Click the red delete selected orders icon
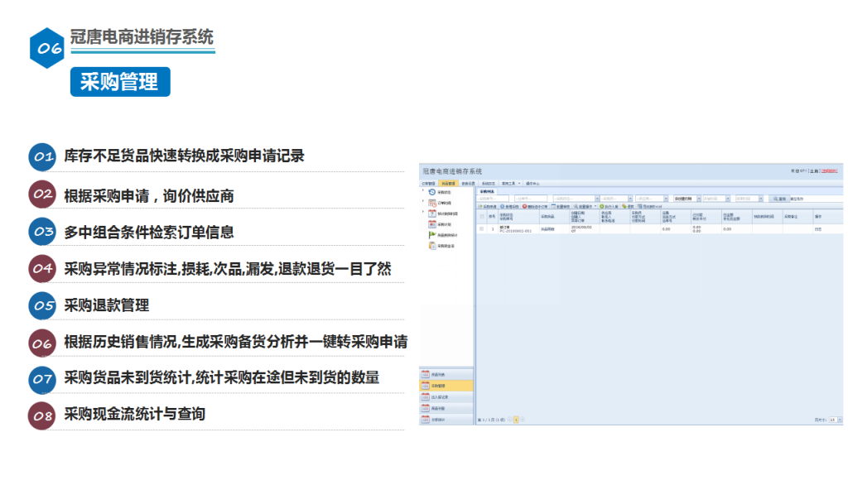Viewport: 848px width, 504px height. point(525,206)
